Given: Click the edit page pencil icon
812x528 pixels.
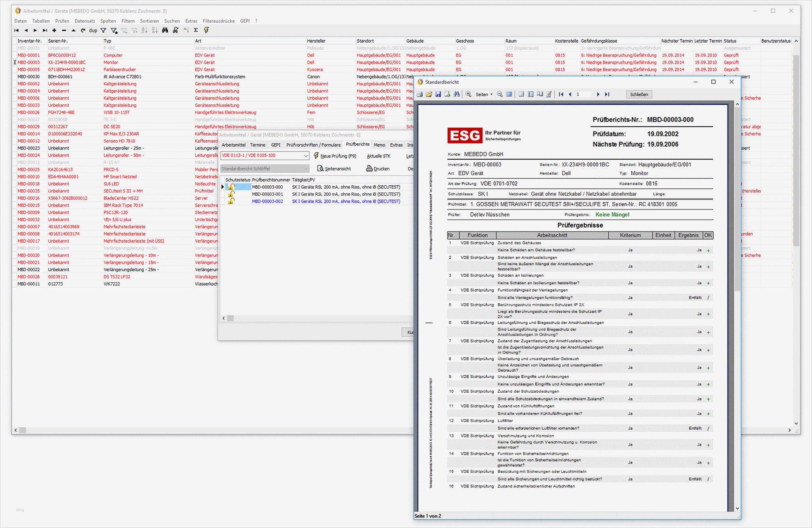Looking at the screenshot, I should tap(549, 94).
